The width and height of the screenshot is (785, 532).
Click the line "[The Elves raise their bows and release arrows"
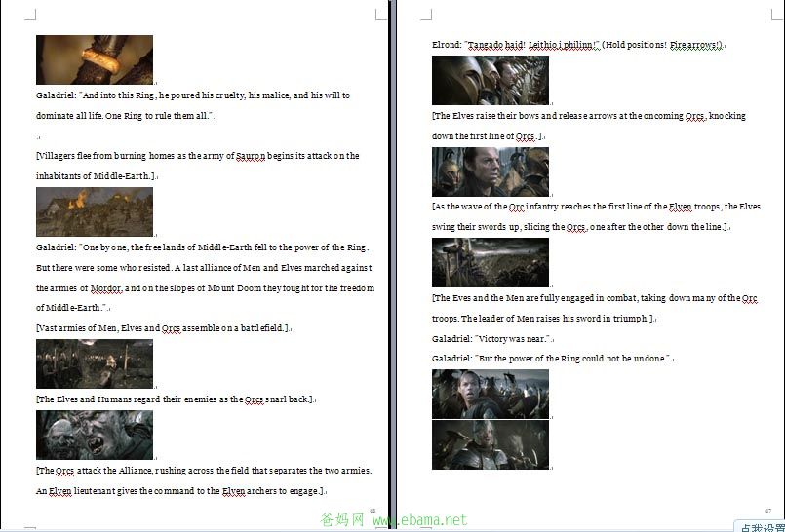tap(589, 116)
